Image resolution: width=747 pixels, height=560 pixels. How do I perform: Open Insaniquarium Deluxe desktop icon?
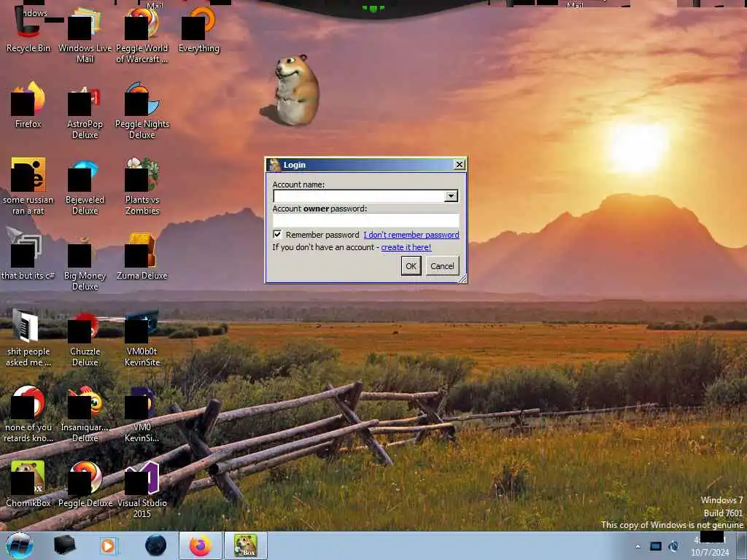click(x=85, y=413)
